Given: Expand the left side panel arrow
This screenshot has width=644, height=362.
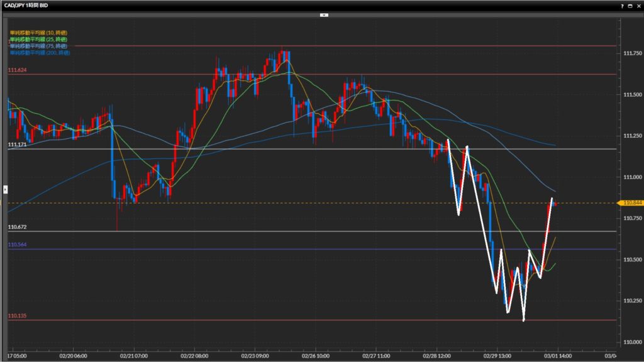Looking at the screenshot, I should point(5,189).
